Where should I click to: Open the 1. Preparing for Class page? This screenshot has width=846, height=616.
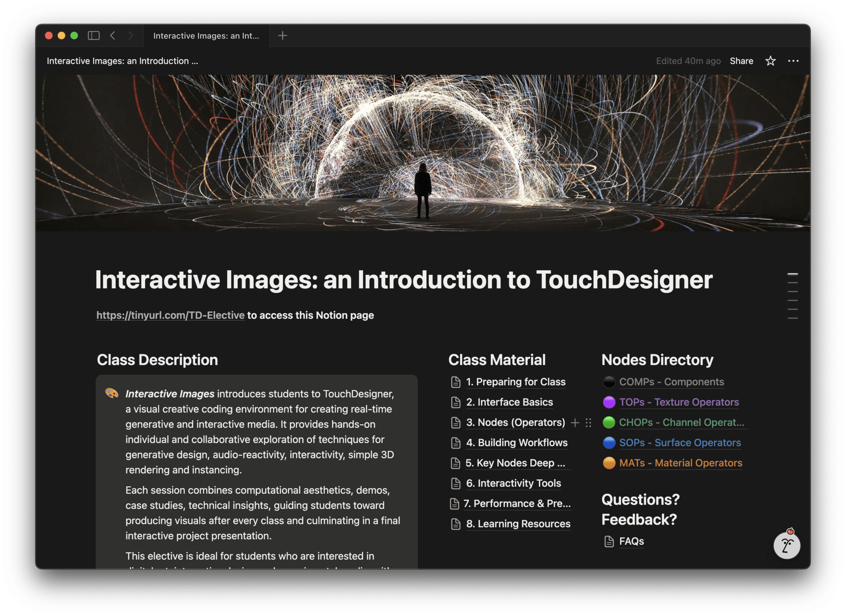[x=516, y=382]
